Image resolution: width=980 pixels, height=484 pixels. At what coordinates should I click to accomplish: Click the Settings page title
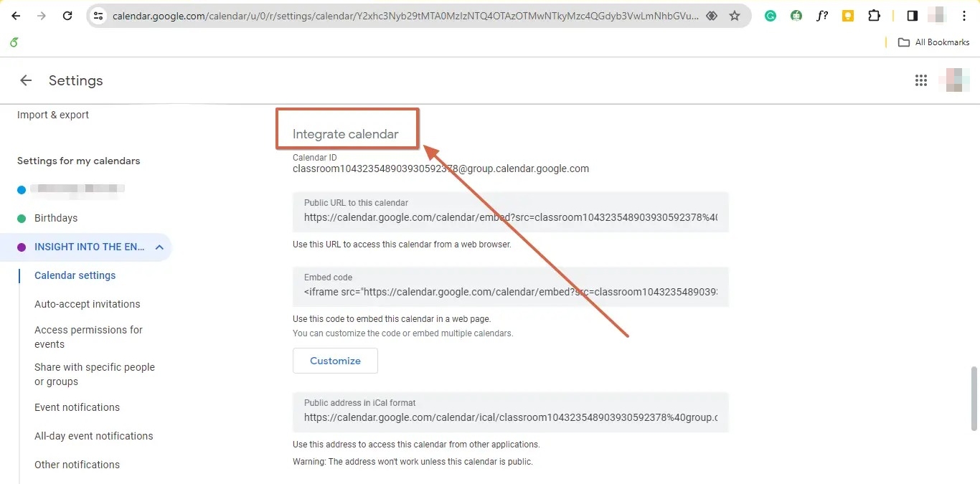point(76,80)
